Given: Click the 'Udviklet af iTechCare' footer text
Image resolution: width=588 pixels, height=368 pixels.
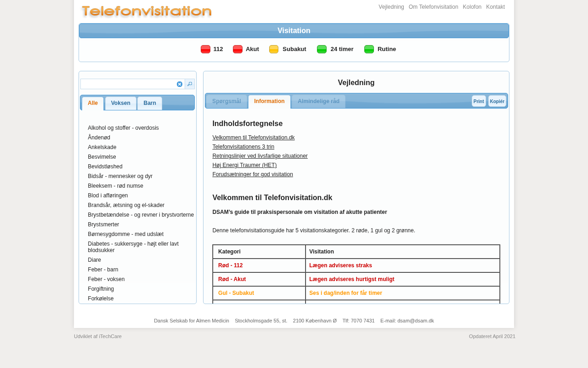Looking at the screenshot, I should tap(98, 336).
